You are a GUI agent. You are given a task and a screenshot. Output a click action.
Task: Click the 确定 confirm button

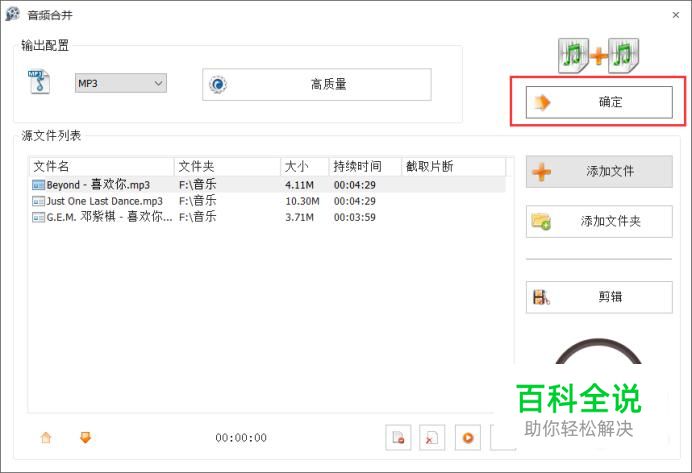(x=599, y=102)
